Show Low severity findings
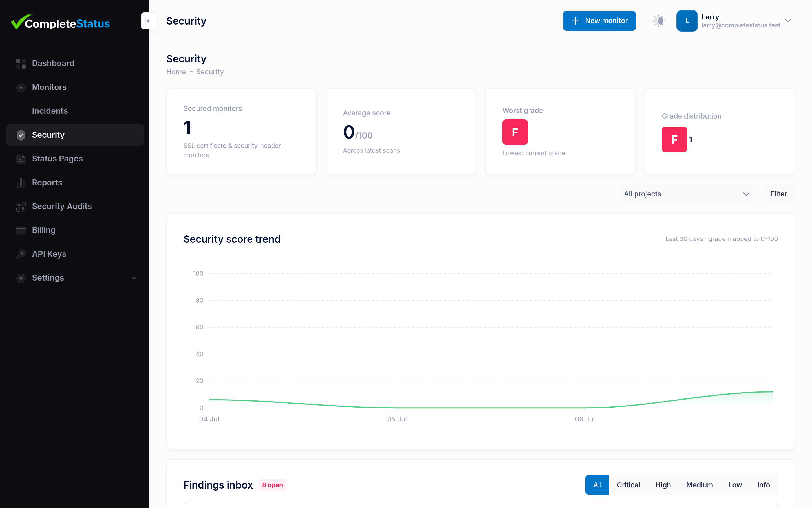Image resolution: width=812 pixels, height=508 pixels. tap(735, 485)
